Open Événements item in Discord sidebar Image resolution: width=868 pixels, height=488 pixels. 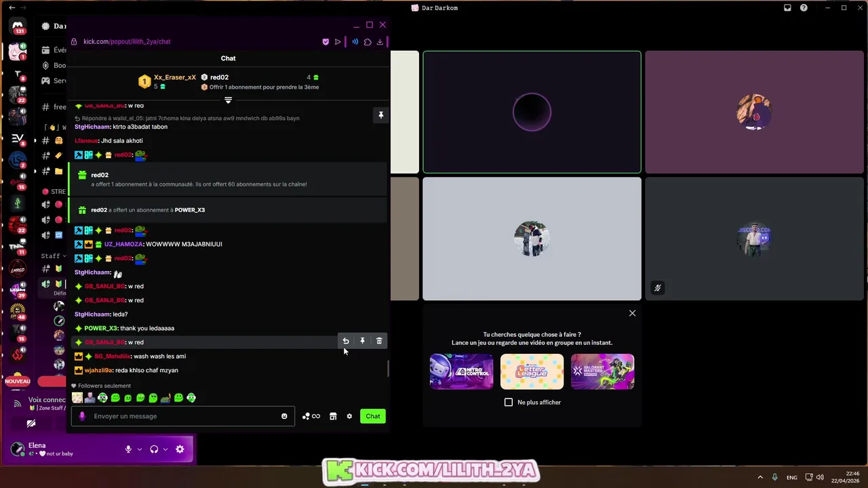click(x=54, y=50)
